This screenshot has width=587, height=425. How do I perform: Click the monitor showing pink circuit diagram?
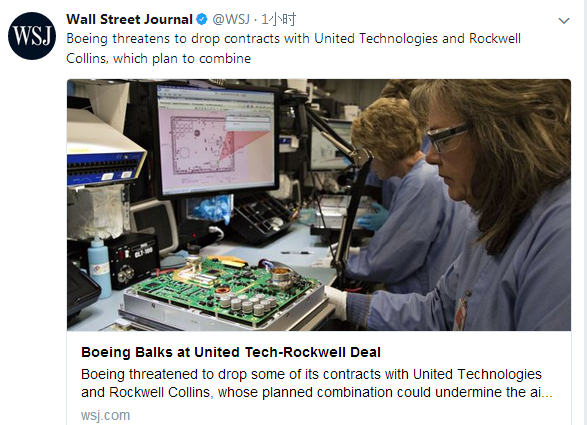(x=216, y=139)
